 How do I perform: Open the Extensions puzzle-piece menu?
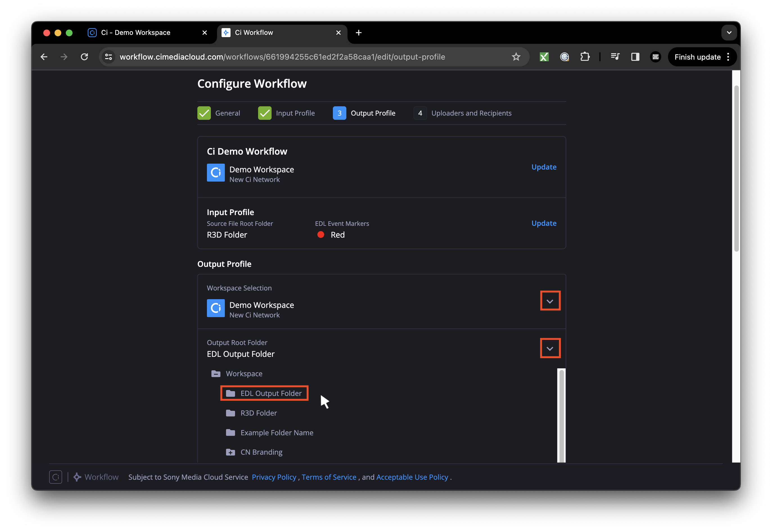[x=585, y=57]
